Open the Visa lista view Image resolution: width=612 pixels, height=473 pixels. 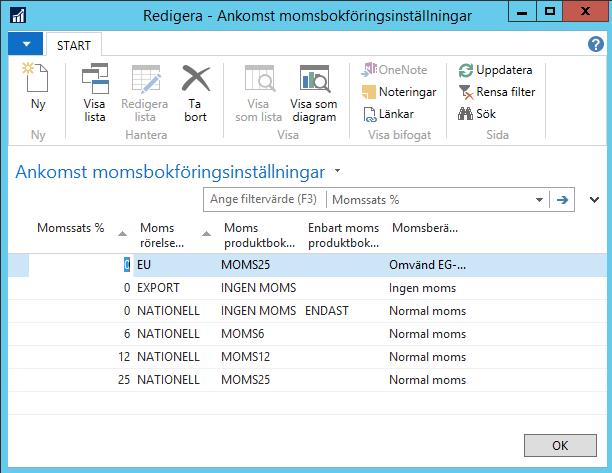(x=94, y=93)
